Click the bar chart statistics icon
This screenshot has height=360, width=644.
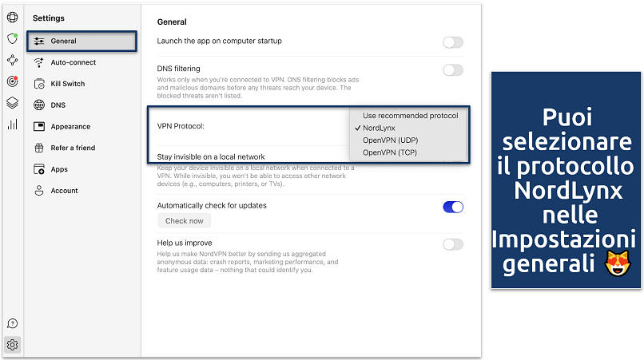click(x=12, y=124)
